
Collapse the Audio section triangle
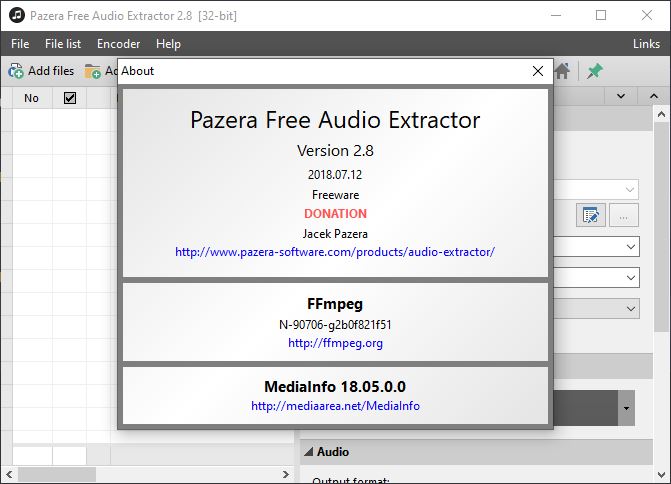309,451
